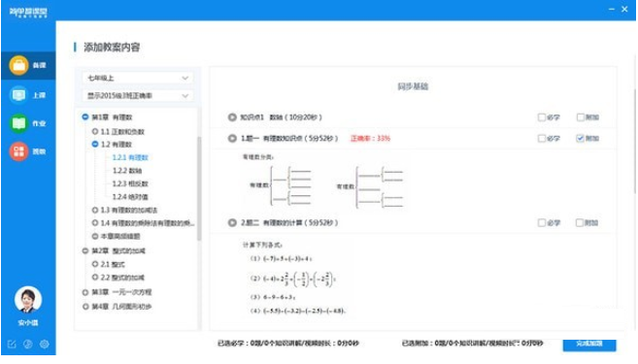Open the 显示2015级3班正确率 dropdown
Viewport: 638px width, 364px height.
click(x=138, y=96)
